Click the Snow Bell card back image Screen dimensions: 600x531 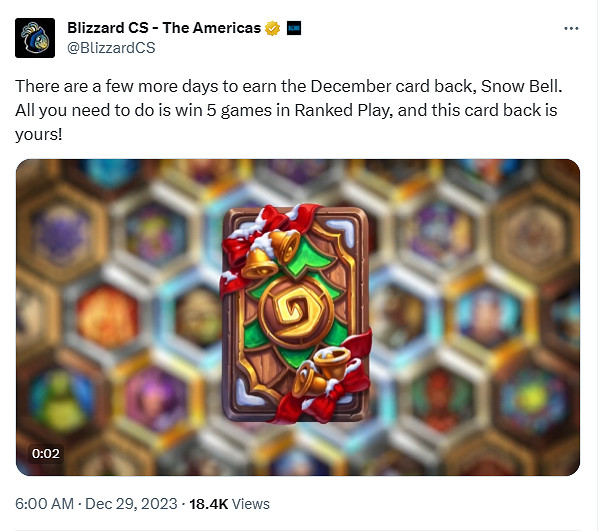[296, 314]
